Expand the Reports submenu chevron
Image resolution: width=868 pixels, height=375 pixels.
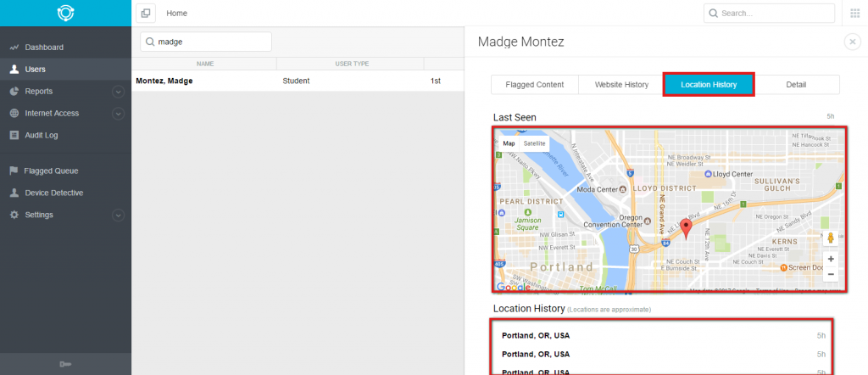[118, 92]
